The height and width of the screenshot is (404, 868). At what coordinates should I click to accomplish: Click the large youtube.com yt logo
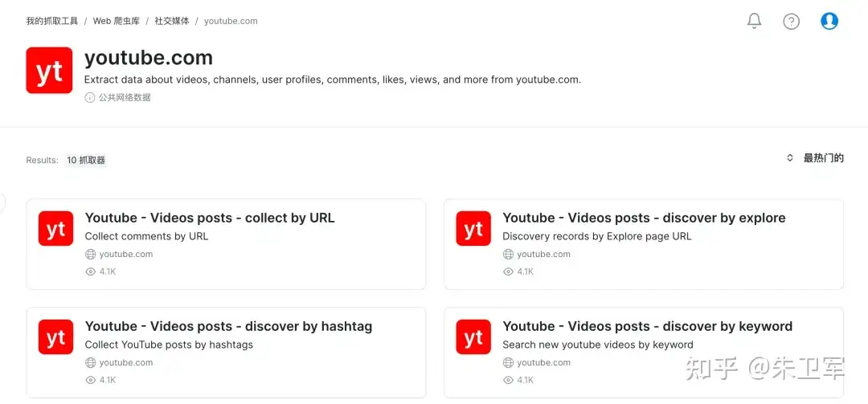tap(49, 71)
